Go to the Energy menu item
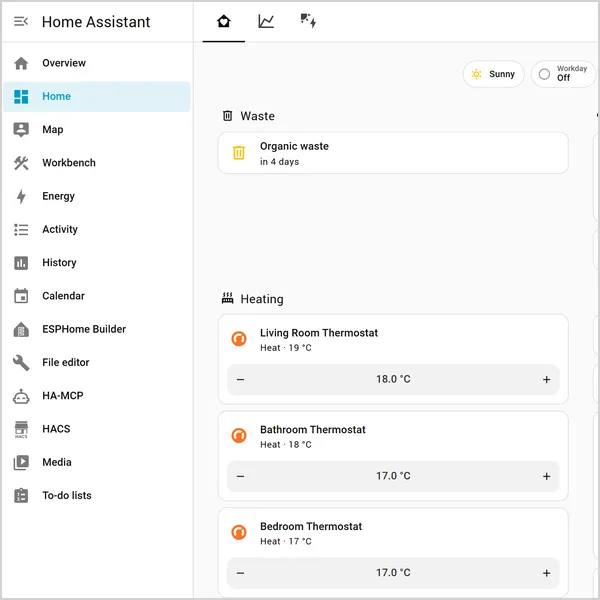 coord(97,196)
